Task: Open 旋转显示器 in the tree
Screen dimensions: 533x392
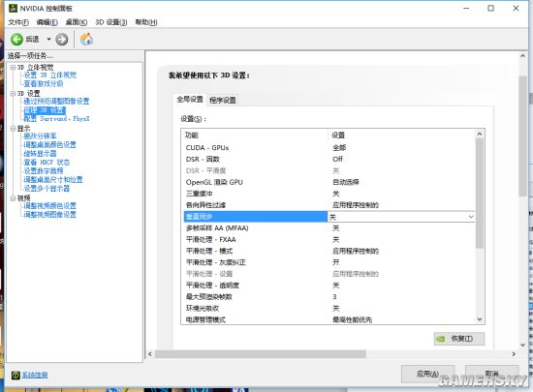Action: [x=40, y=153]
